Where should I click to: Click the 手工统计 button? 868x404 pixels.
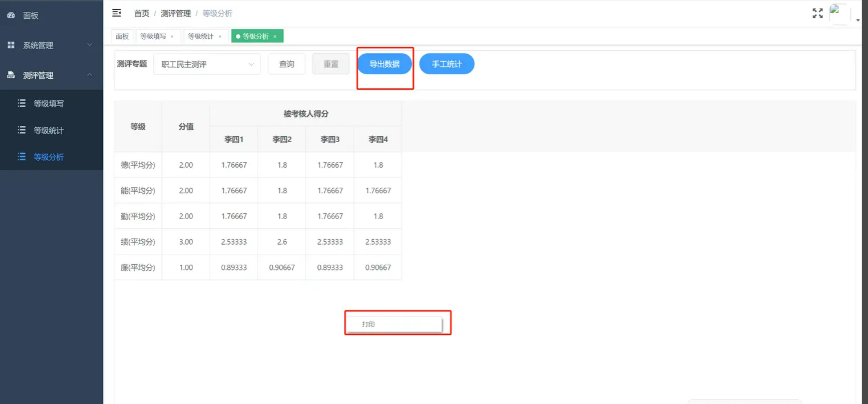point(447,64)
